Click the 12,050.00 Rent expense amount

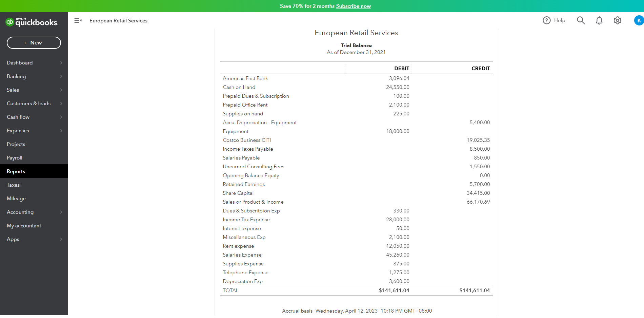(x=398, y=246)
